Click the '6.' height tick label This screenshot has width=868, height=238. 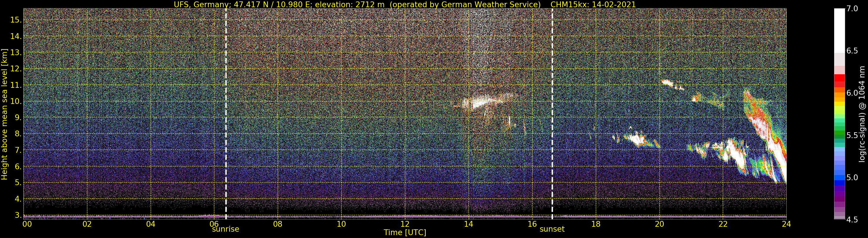(18, 166)
